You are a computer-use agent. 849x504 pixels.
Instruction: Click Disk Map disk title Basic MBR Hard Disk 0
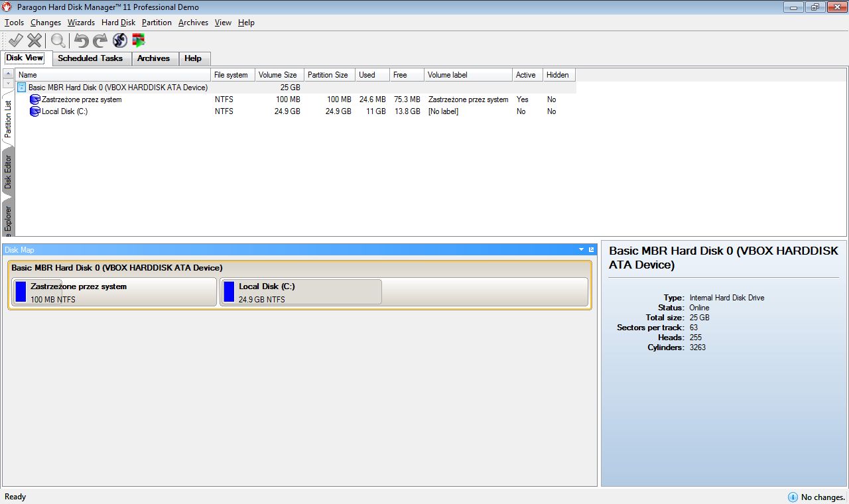(117, 268)
